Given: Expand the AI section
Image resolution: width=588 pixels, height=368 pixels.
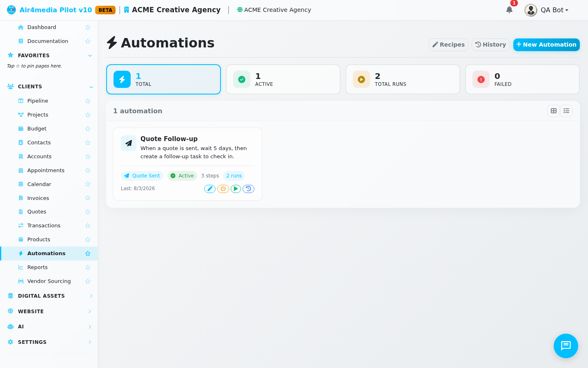Looking at the screenshot, I should click(x=90, y=327).
